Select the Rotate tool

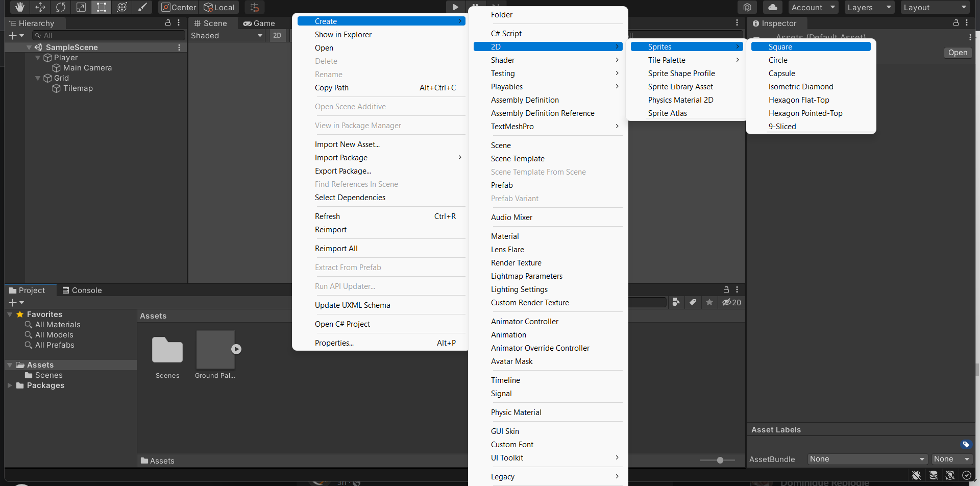60,7
